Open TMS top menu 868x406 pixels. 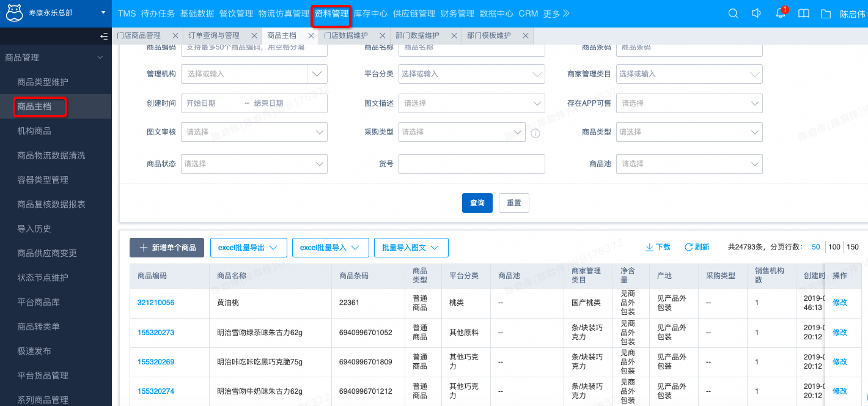coord(127,13)
